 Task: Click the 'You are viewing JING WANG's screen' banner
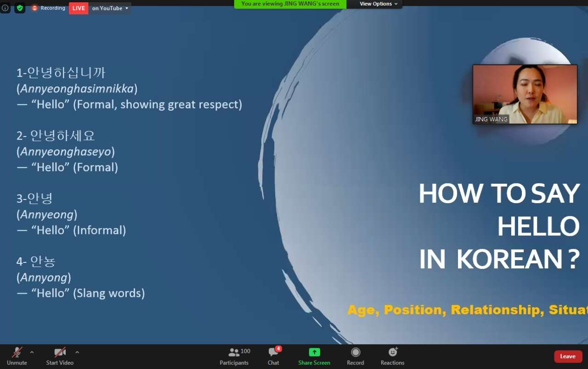coord(290,4)
